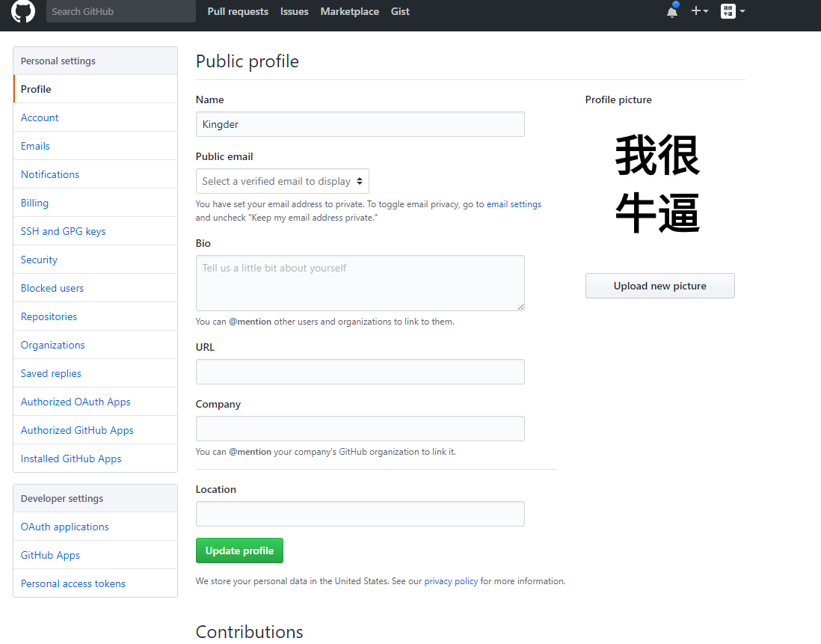The height and width of the screenshot is (644, 821).
Task: Open Account settings in sidebar
Action: pos(95,118)
